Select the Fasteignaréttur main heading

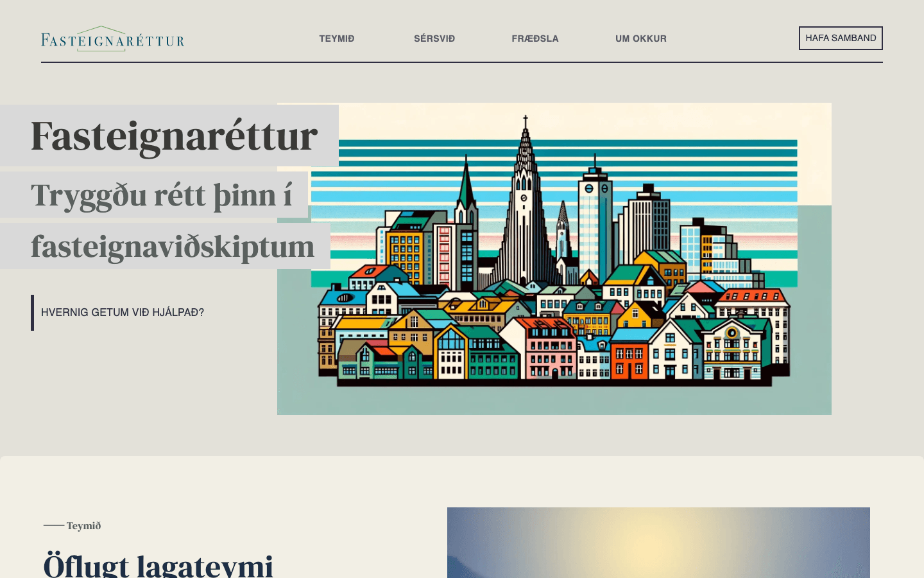click(x=175, y=136)
